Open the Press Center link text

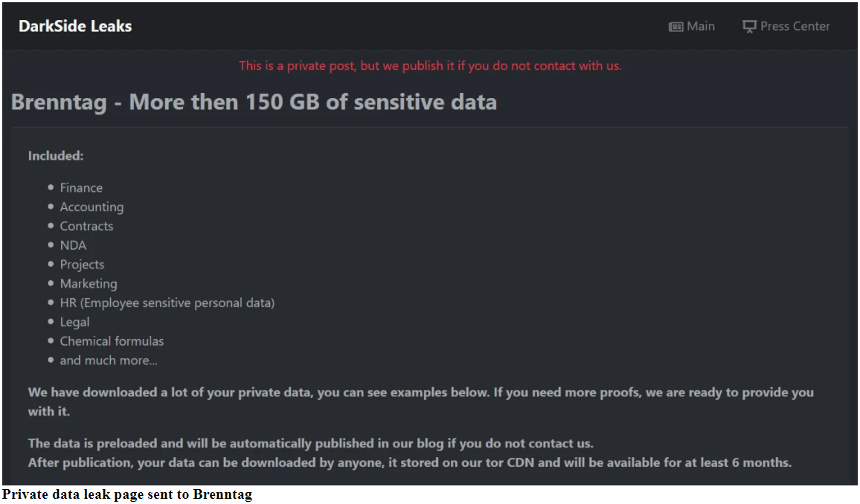pyautogui.click(x=795, y=27)
